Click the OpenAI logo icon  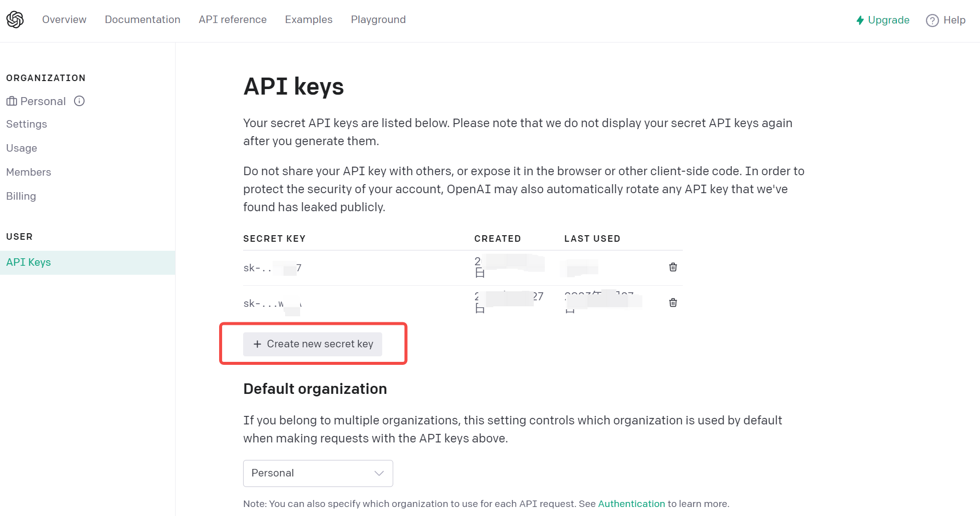(15, 20)
